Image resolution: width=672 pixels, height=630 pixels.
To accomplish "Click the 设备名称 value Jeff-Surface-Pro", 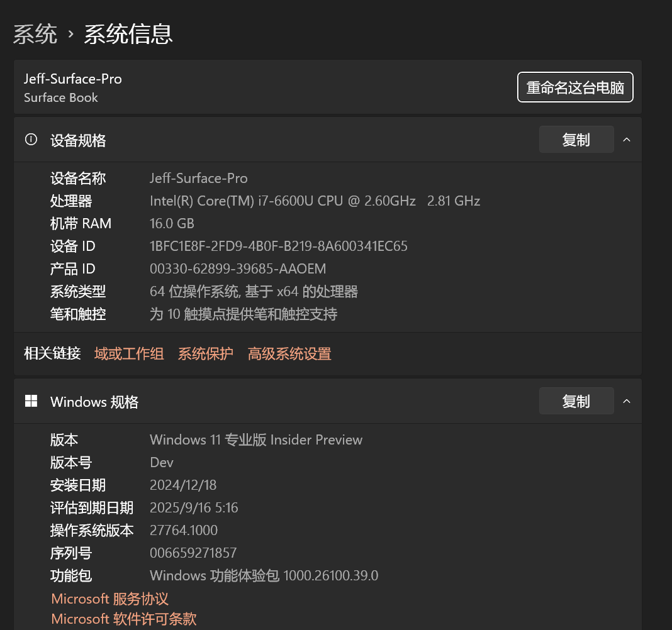I will 198,178.
